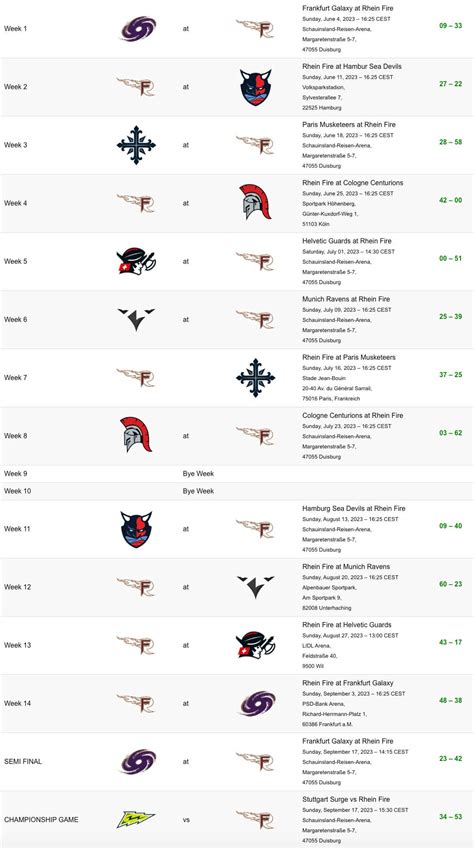Select the Paris Musketeers cross logo in Week 3

[x=136, y=145]
